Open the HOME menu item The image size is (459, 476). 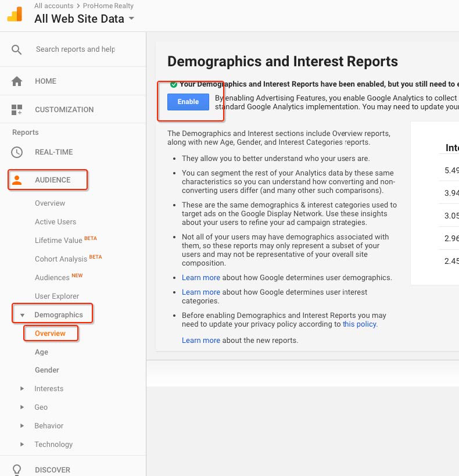point(45,81)
